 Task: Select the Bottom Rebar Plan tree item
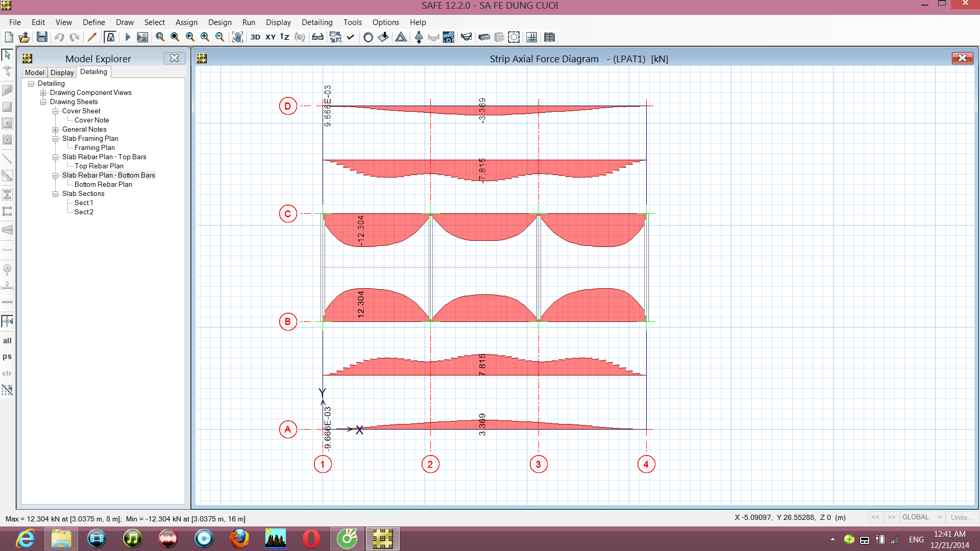[x=103, y=185]
